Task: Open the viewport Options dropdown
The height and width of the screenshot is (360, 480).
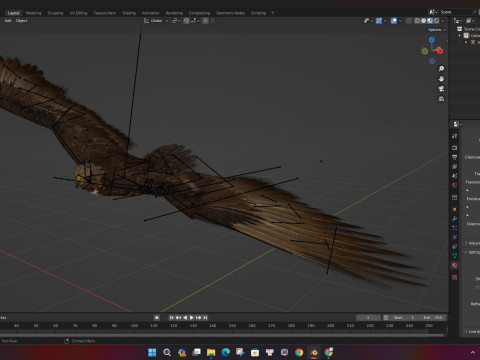Action: [437, 30]
